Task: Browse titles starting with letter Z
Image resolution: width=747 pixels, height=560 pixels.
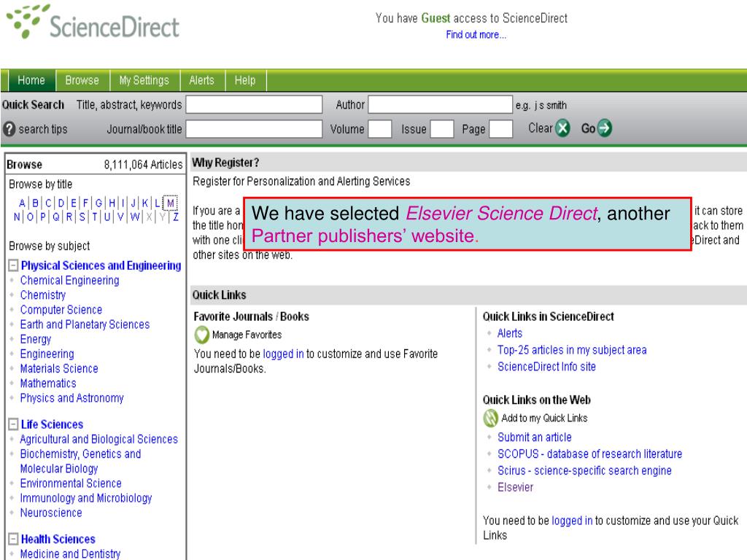Action: click(x=176, y=217)
